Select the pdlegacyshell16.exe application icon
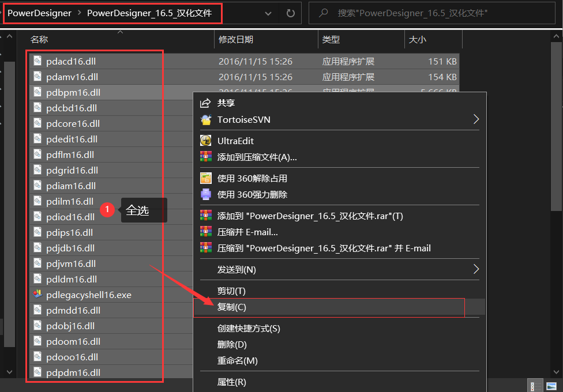The image size is (563, 392). click(37, 294)
